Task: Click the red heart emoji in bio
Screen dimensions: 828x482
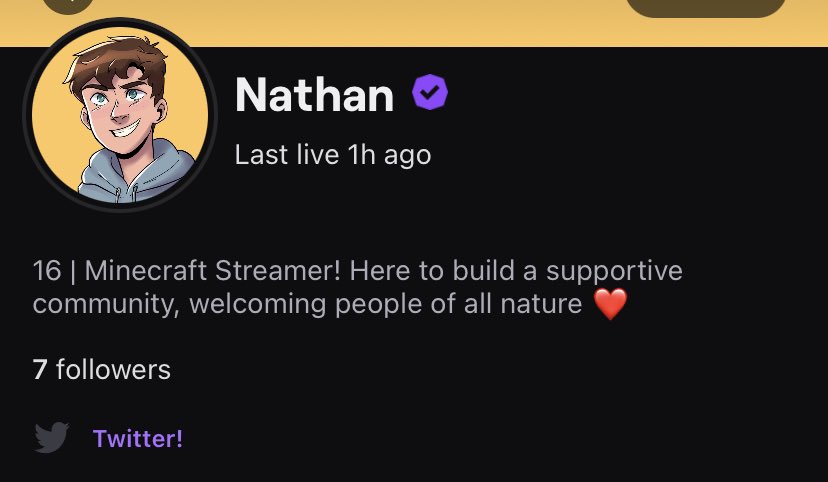Action: pyautogui.click(x=610, y=304)
